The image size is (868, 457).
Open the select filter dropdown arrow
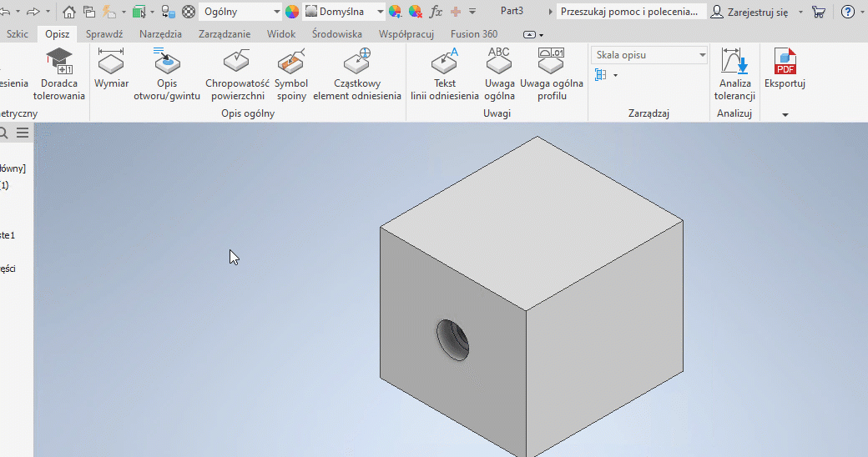(x=152, y=12)
